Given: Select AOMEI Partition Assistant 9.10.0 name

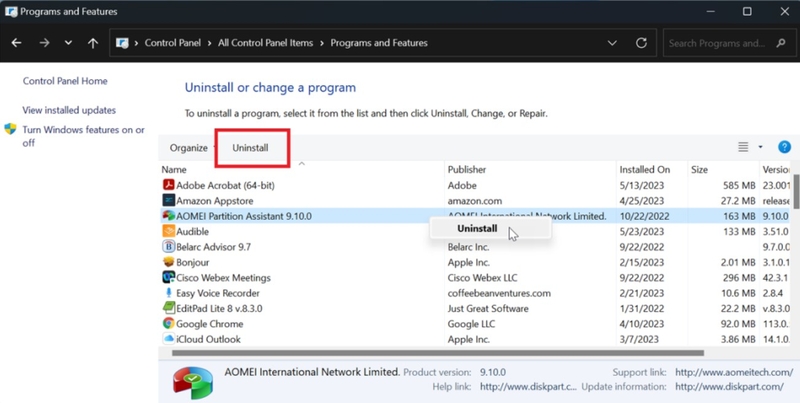Looking at the screenshot, I should coord(244,216).
